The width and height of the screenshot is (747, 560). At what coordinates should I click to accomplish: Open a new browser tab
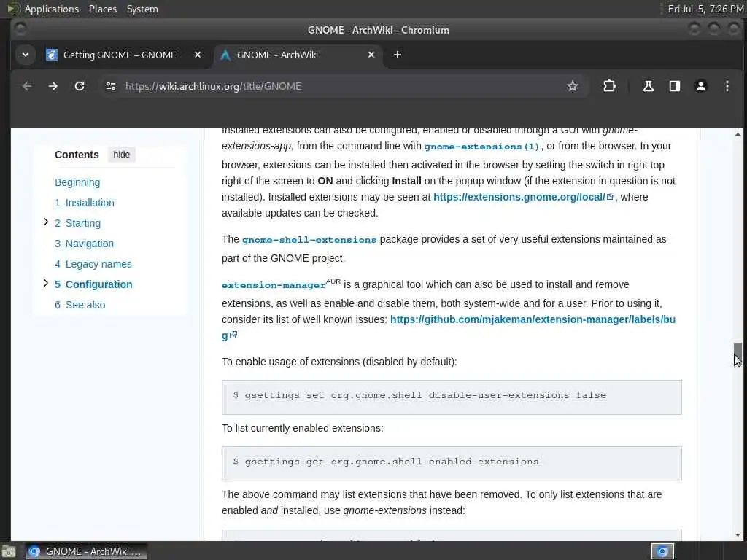(398, 55)
